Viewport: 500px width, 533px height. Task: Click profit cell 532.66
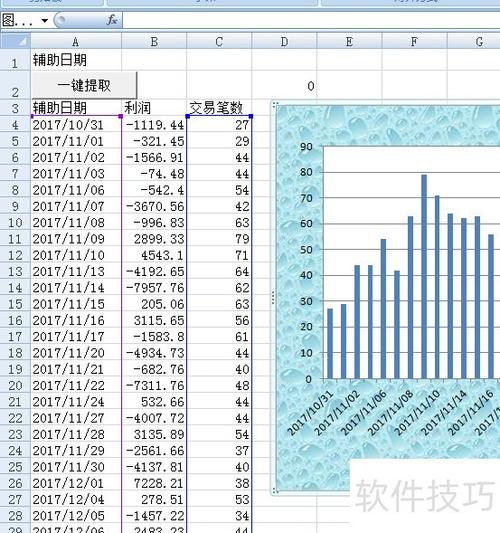point(154,402)
